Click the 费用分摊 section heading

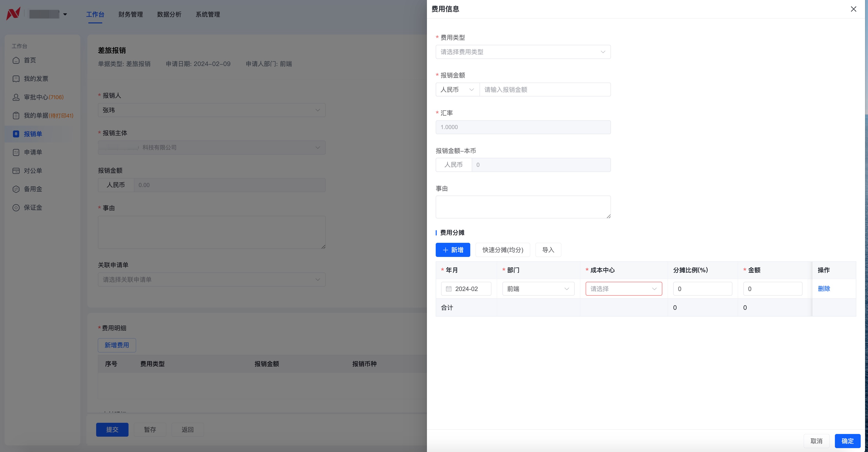(452, 233)
